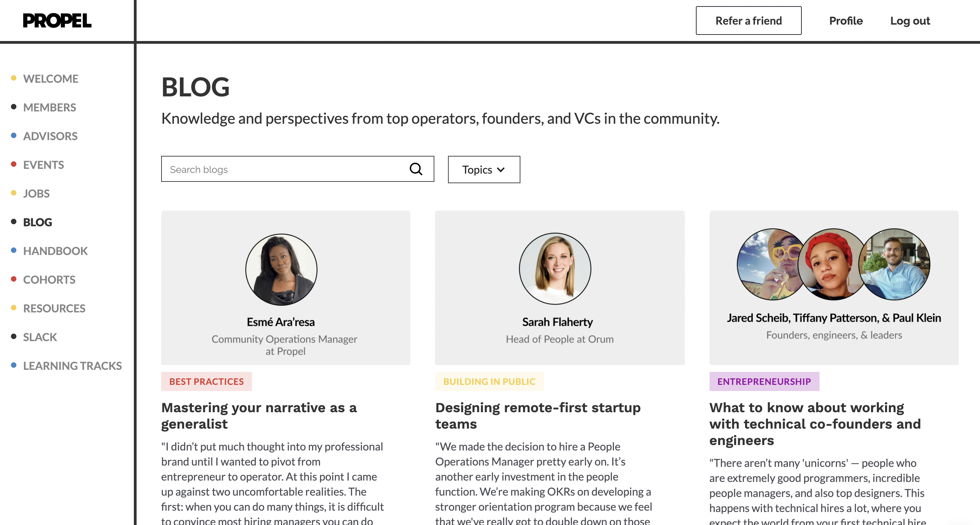
Task: Open the Events sidebar item
Action: [43, 165]
